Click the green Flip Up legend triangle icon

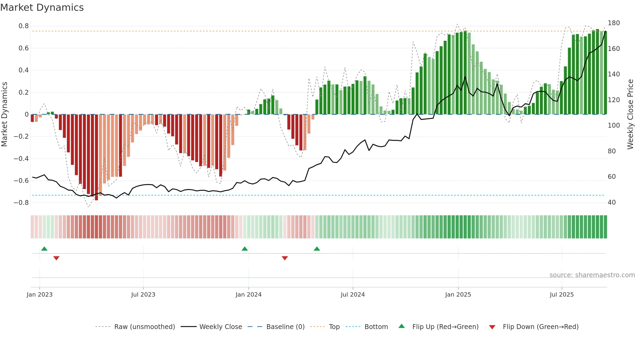(x=402, y=326)
